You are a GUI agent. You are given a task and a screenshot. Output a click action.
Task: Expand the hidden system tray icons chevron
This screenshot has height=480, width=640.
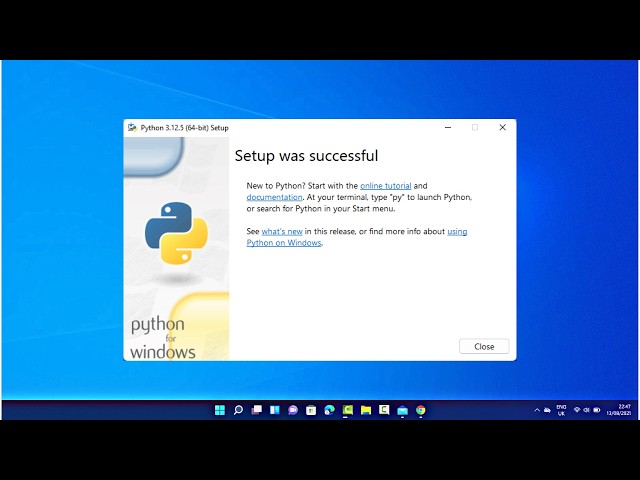(x=537, y=410)
